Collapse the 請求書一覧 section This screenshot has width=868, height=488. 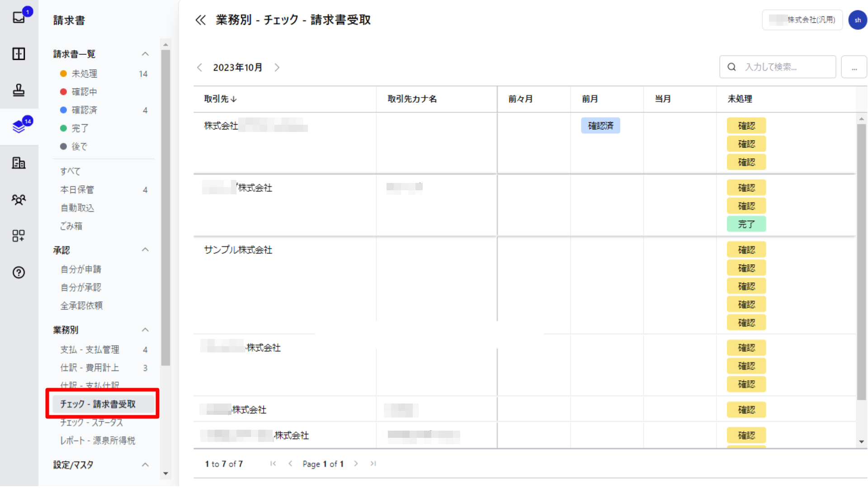click(x=145, y=54)
